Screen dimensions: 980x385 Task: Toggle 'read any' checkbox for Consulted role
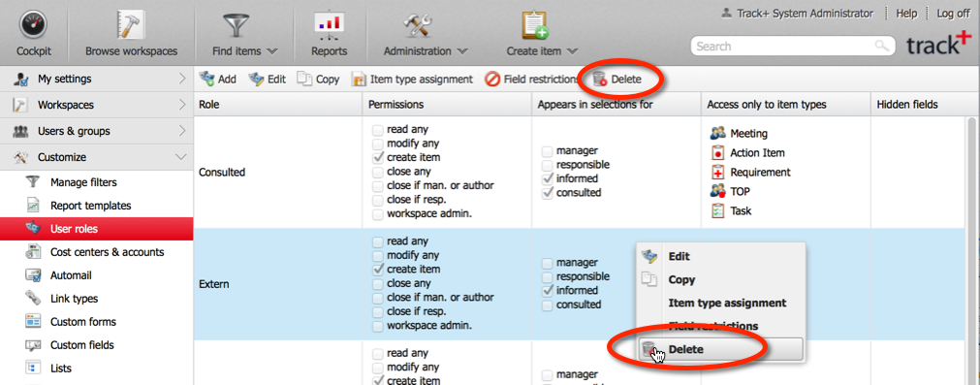click(377, 130)
